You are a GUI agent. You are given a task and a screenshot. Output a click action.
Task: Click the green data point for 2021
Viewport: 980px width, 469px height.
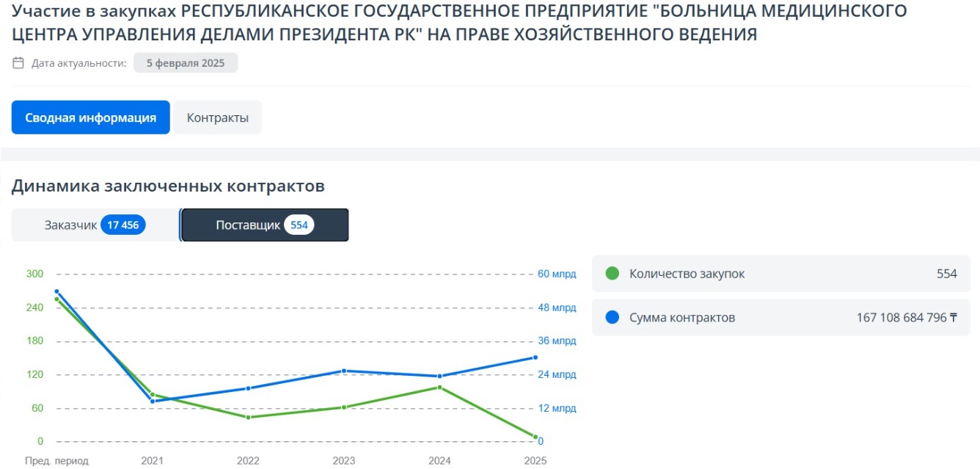(x=153, y=395)
